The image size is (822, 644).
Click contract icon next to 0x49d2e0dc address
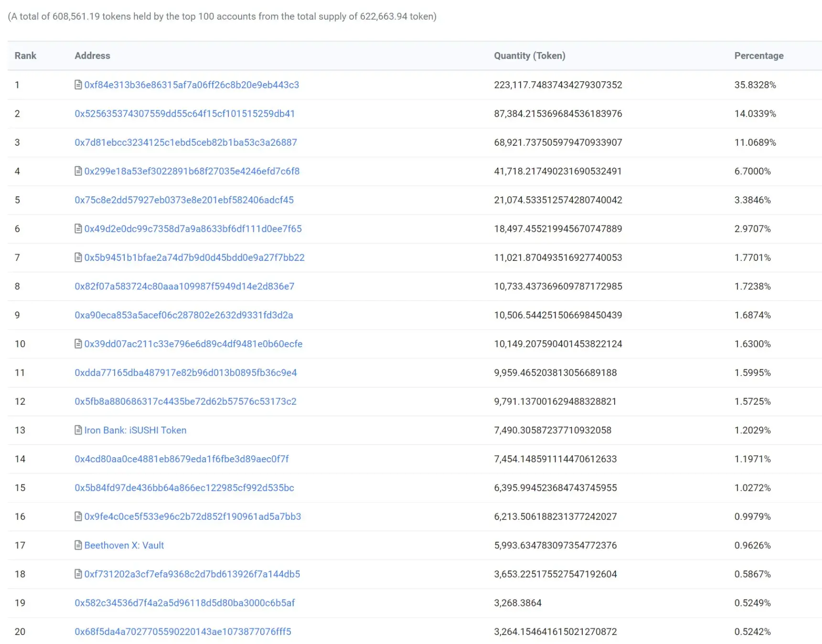coord(78,229)
